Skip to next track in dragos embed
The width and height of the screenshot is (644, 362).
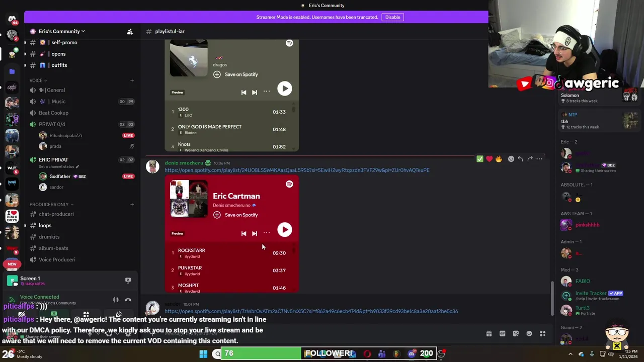click(255, 93)
